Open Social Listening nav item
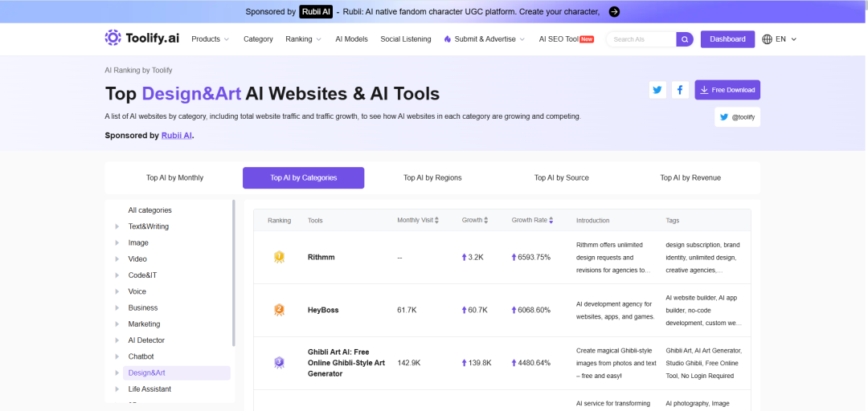Image resolution: width=868 pixels, height=411 pixels. [406, 39]
